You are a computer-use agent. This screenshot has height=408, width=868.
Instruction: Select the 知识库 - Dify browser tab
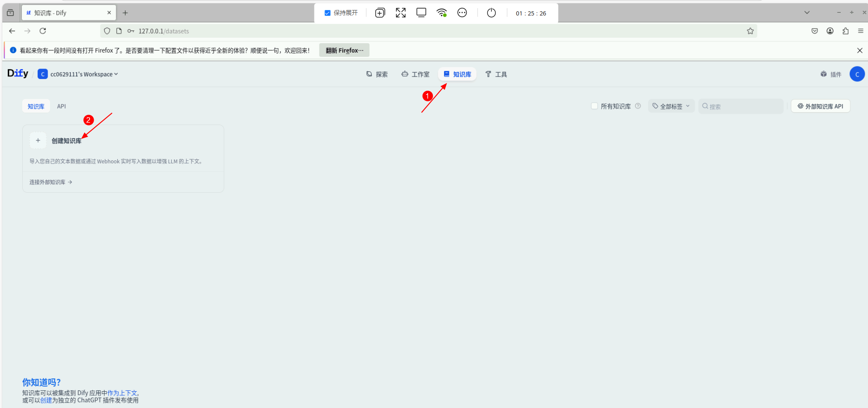click(69, 13)
